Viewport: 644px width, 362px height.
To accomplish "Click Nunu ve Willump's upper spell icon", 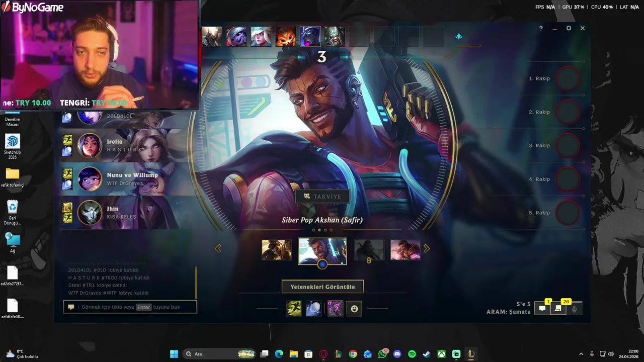I will [67, 173].
